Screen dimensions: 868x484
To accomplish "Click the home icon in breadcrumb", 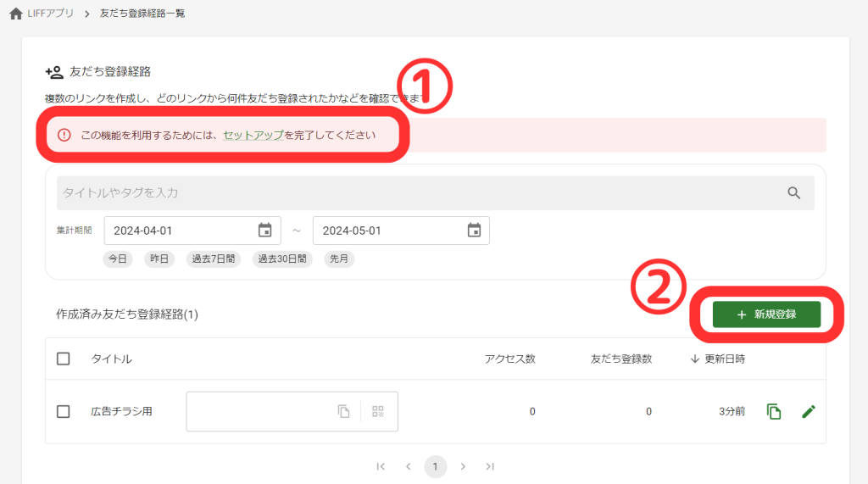I will tap(15, 14).
